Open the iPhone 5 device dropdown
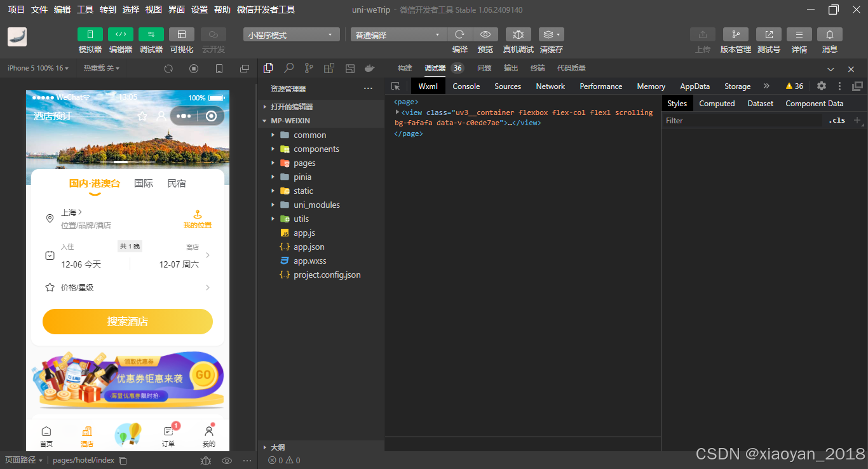The height and width of the screenshot is (469, 868). point(38,68)
